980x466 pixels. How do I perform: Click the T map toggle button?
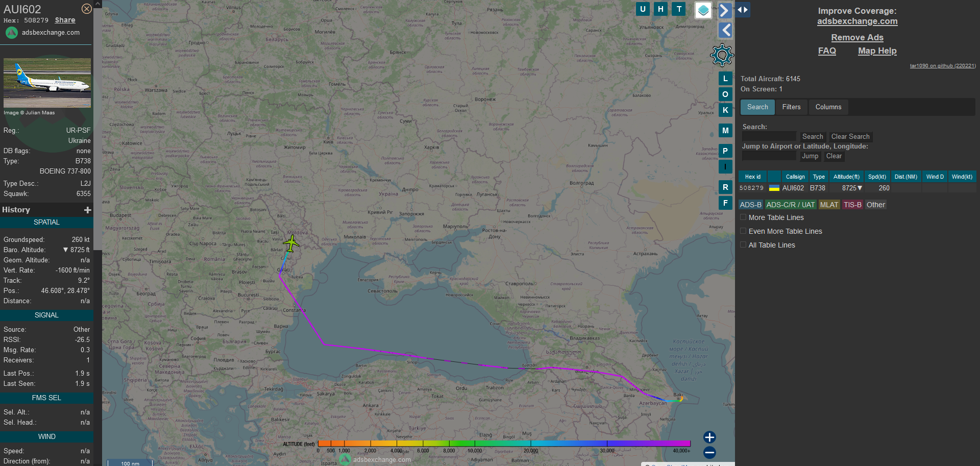[679, 9]
